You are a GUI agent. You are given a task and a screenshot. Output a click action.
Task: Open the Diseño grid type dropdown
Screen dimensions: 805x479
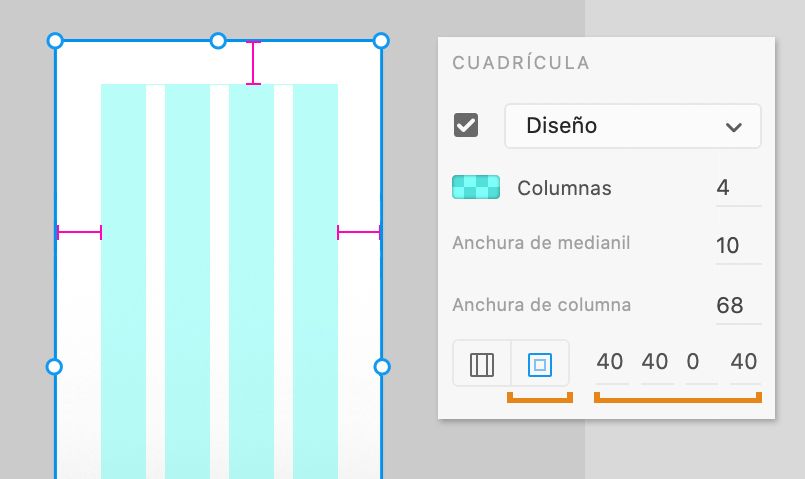tap(632, 126)
